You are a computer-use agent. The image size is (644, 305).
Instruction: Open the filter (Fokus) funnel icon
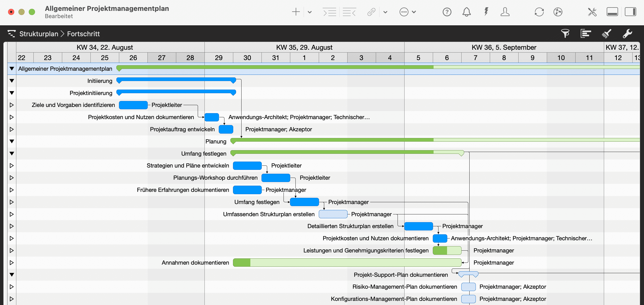pyautogui.click(x=566, y=33)
